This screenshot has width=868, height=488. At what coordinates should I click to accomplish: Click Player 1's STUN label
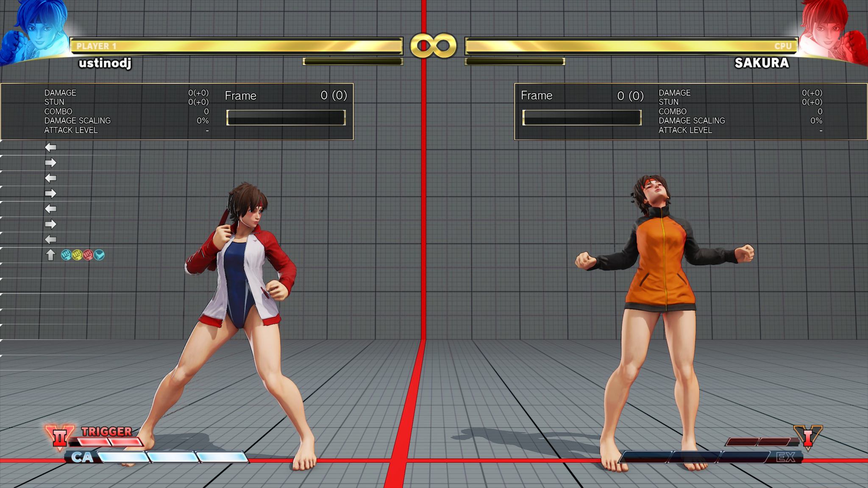[x=54, y=102]
